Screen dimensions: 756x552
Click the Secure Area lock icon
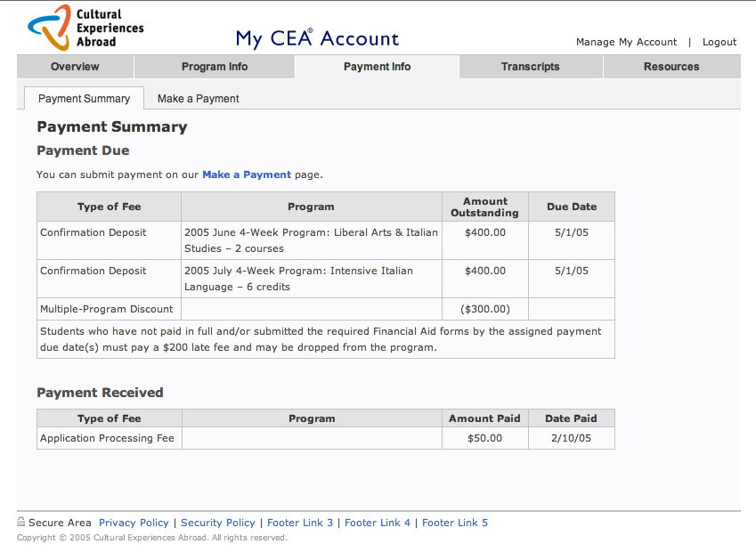(21, 522)
